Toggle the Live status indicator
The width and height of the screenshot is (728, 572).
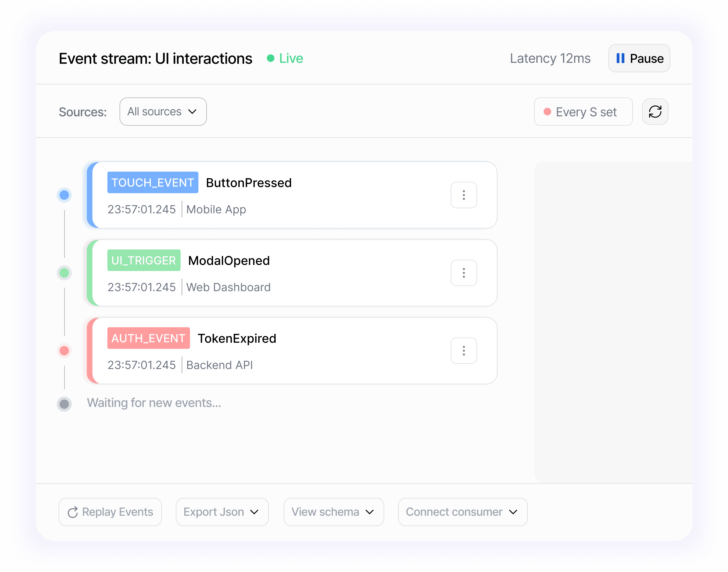pyautogui.click(x=284, y=58)
